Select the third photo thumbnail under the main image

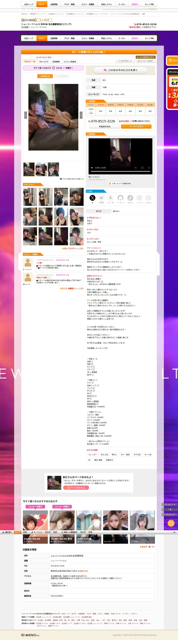[x=53, y=169]
